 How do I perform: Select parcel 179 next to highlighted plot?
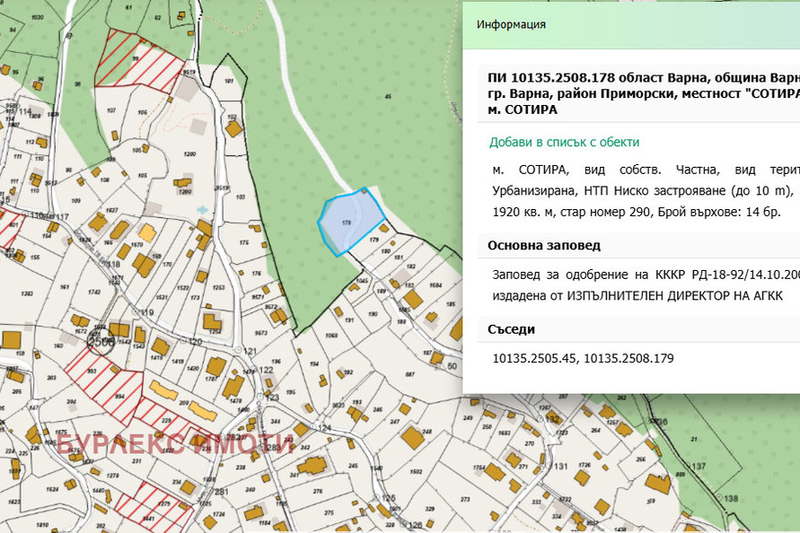point(374,240)
